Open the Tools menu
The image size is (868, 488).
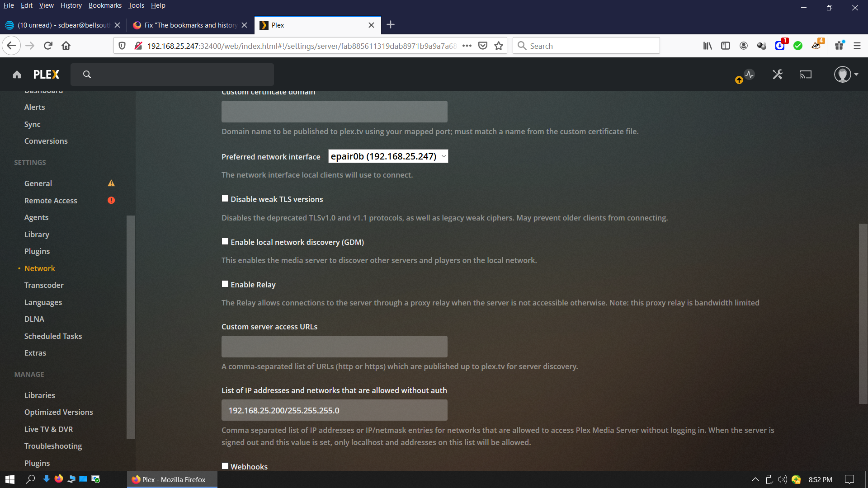click(136, 5)
